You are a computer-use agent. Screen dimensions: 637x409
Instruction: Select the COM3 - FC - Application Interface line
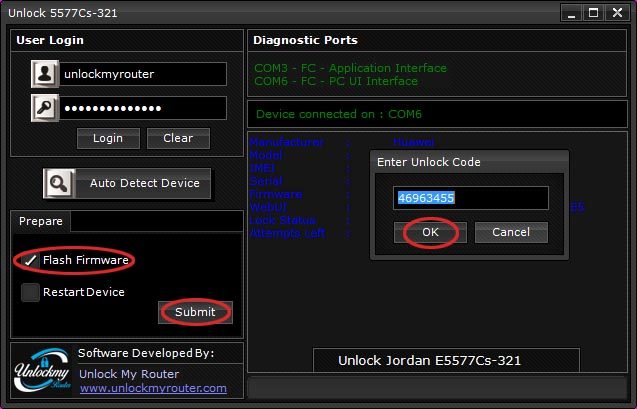tap(350, 68)
